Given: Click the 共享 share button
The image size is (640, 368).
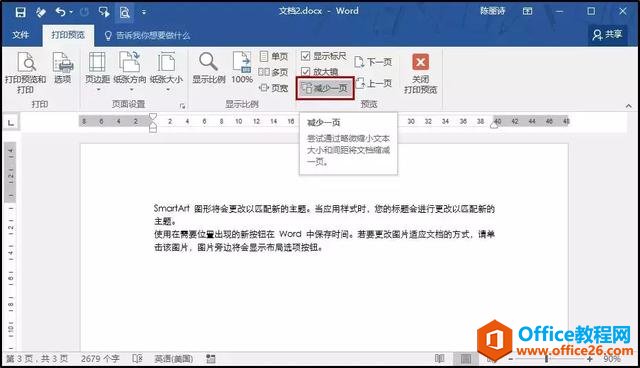Looking at the screenshot, I should pyautogui.click(x=607, y=35).
